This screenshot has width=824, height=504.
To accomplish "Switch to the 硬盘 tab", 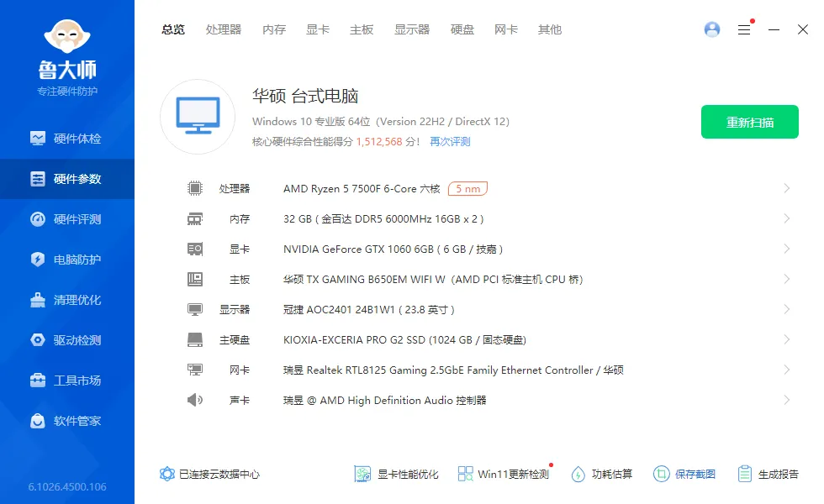I will pos(462,30).
